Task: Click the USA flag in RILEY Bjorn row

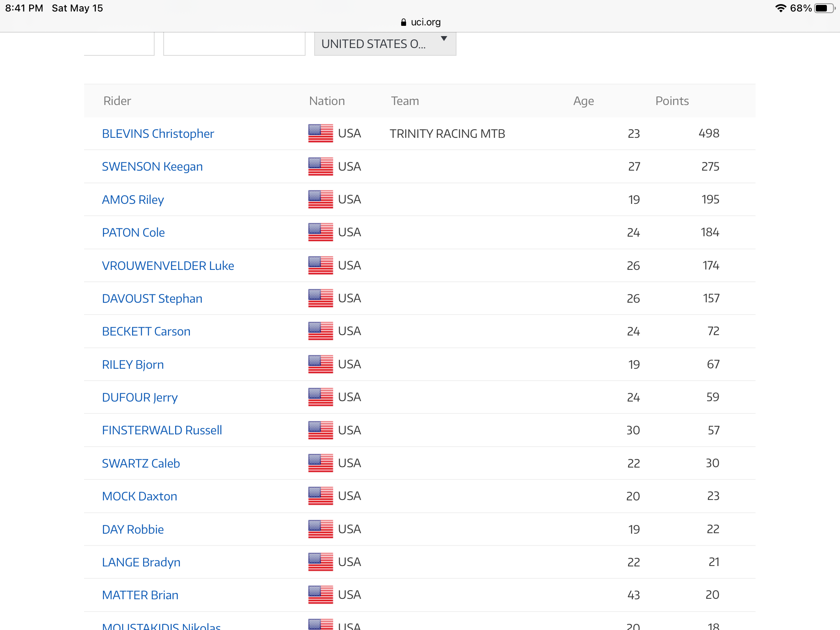Action: [320, 364]
